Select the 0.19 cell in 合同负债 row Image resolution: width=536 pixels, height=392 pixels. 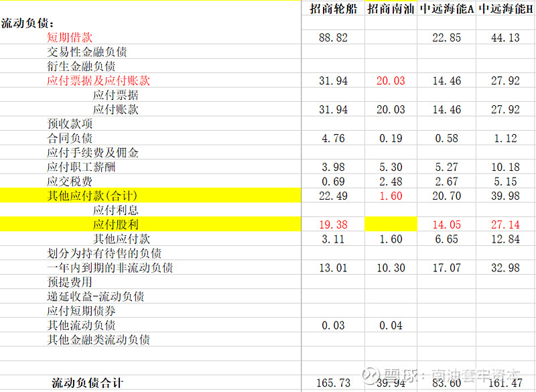coord(391,138)
